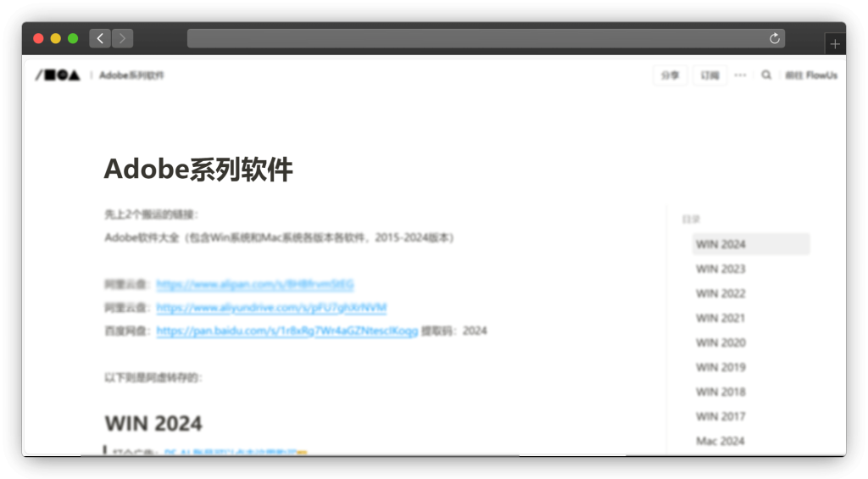Click the 前往 FlowUs link

click(x=811, y=75)
